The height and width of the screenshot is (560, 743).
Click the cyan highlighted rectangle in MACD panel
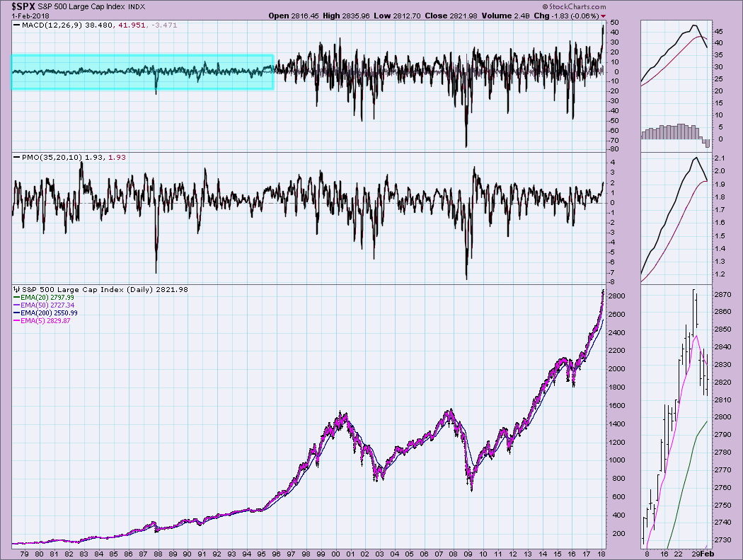point(142,72)
